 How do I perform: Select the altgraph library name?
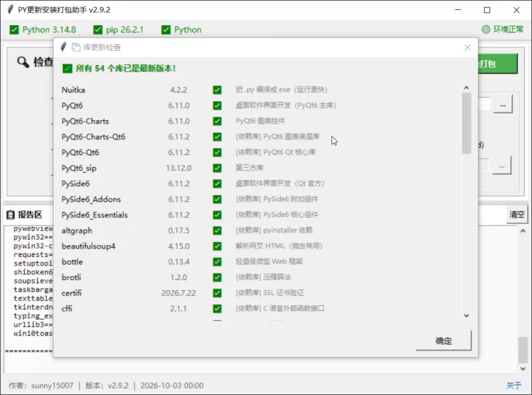tap(76, 231)
